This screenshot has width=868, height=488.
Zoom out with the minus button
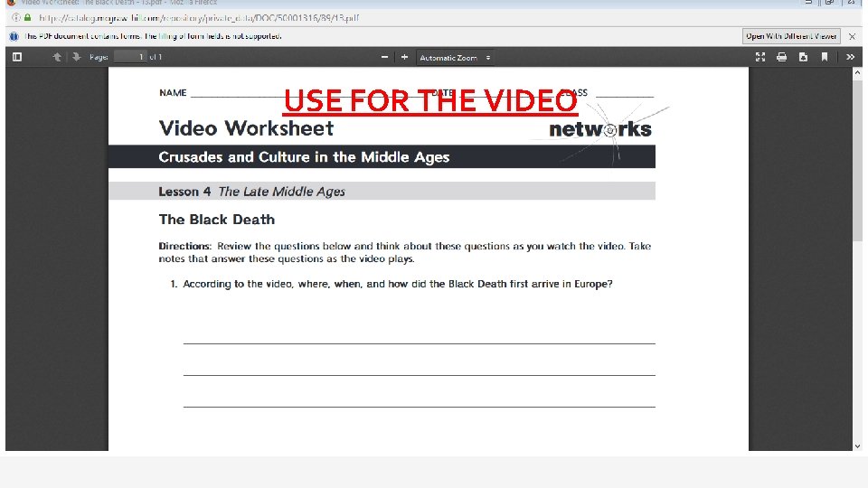[385, 57]
